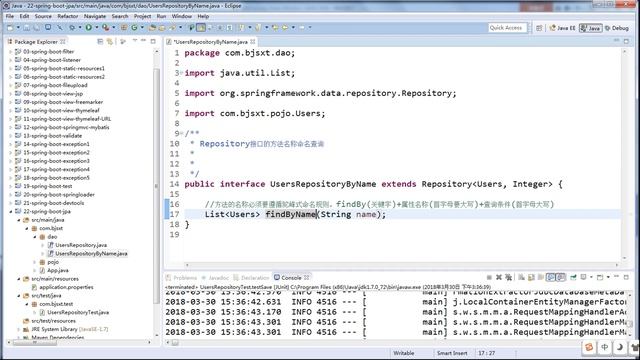The height and width of the screenshot is (360, 640).
Task: Minimize the Package Explorer view
Action: [x=144, y=41]
